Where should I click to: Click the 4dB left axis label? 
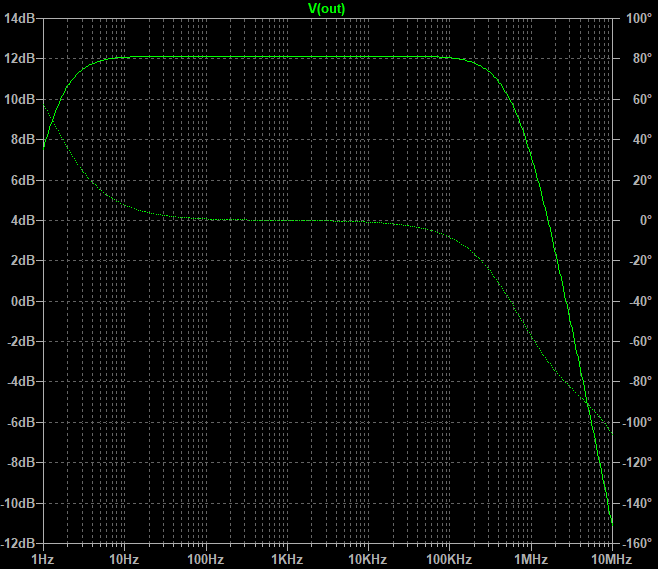tap(23, 220)
